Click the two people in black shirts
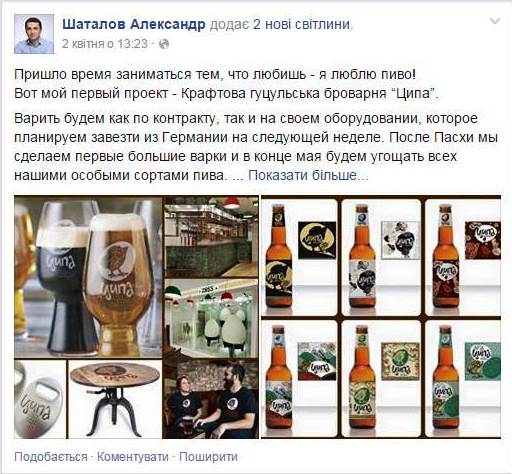Screen dimensions: 512x474 point(211,399)
